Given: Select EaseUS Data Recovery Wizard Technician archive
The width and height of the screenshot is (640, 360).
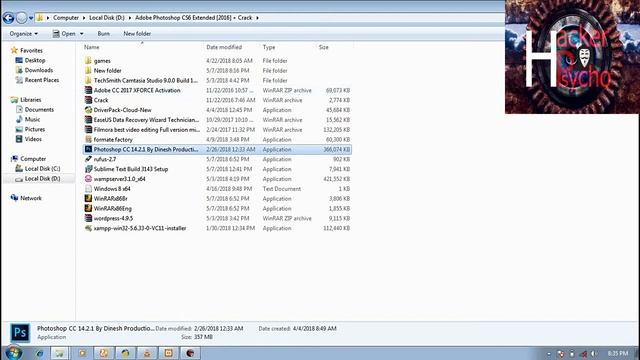Looking at the screenshot, I should click(x=217, y=120).
